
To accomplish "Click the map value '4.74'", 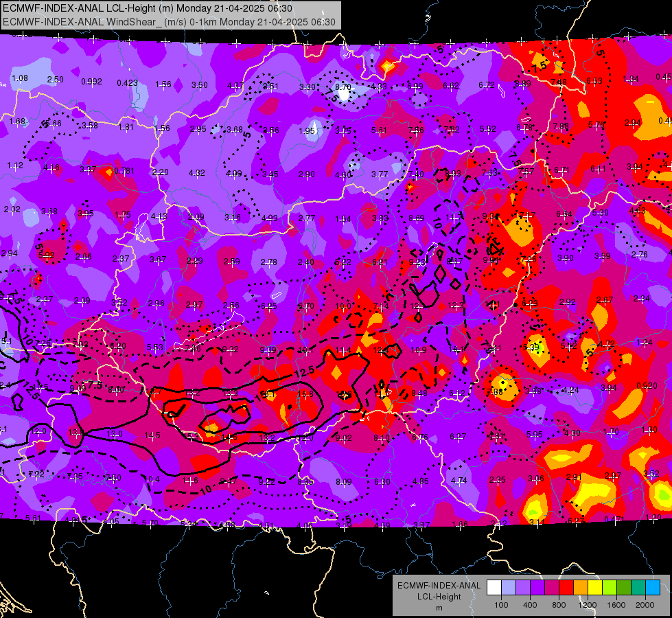I will (459, 481).
